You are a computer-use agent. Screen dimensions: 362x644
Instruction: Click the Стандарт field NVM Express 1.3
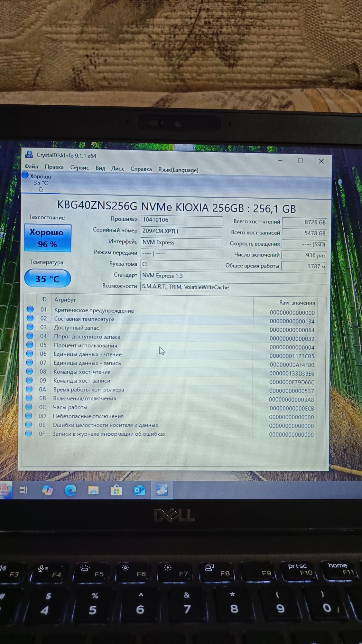point(233,276)
